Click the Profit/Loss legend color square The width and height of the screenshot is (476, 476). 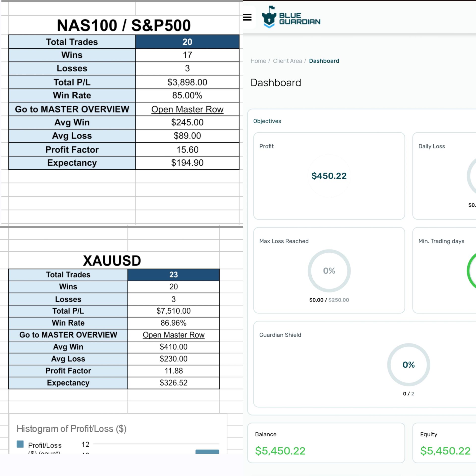[x=20, y=444]
